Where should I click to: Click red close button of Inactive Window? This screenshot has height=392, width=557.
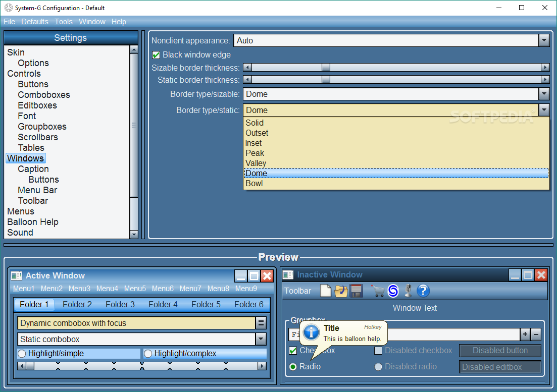coord(541,274)
